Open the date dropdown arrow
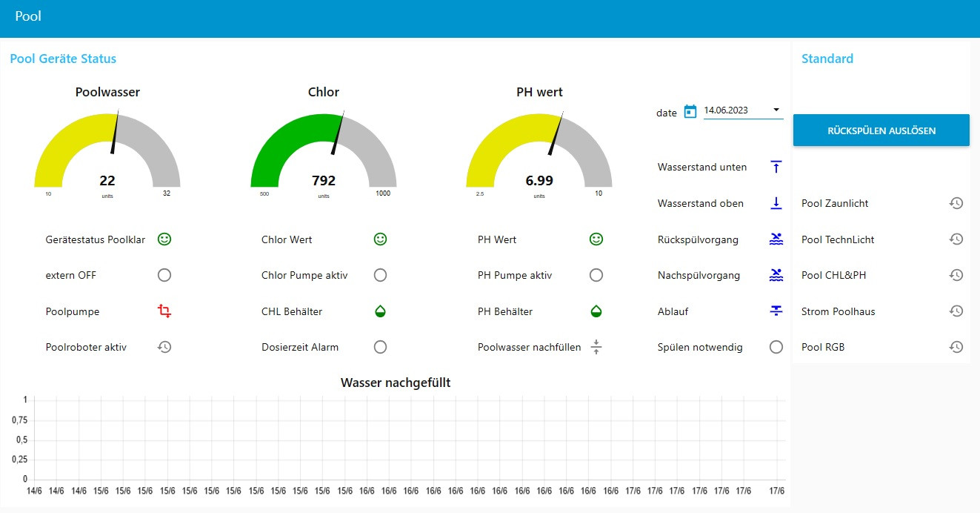The image size is (980, 513). [x=776, y=110]
